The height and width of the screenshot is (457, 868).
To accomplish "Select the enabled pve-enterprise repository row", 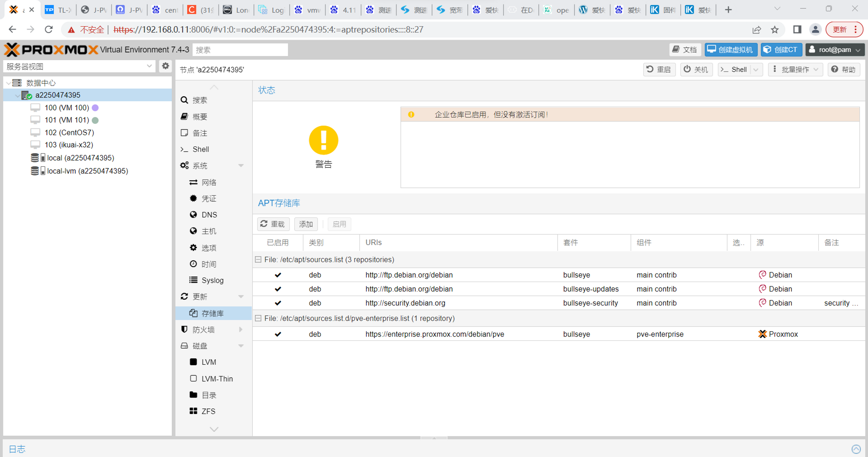I will [x=434, y=334].
